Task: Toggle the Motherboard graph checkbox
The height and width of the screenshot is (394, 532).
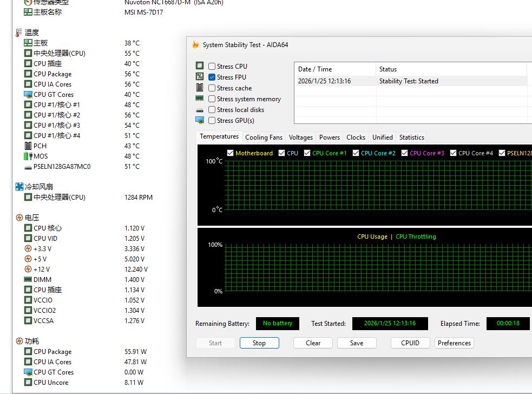Action: [x=230, y=153]
